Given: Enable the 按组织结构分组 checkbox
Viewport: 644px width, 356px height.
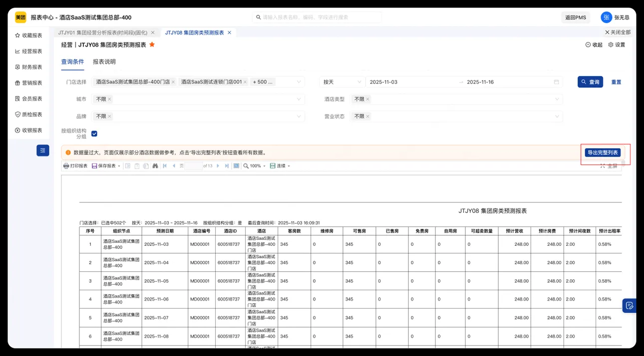Looking at the screenshot, I should pos(94,134).
